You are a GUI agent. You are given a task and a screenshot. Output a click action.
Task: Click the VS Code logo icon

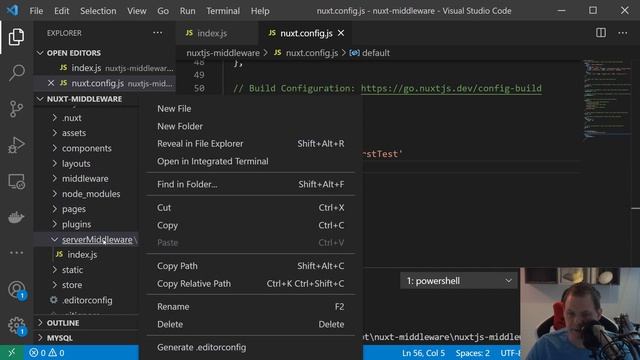[x=13, y=10]
